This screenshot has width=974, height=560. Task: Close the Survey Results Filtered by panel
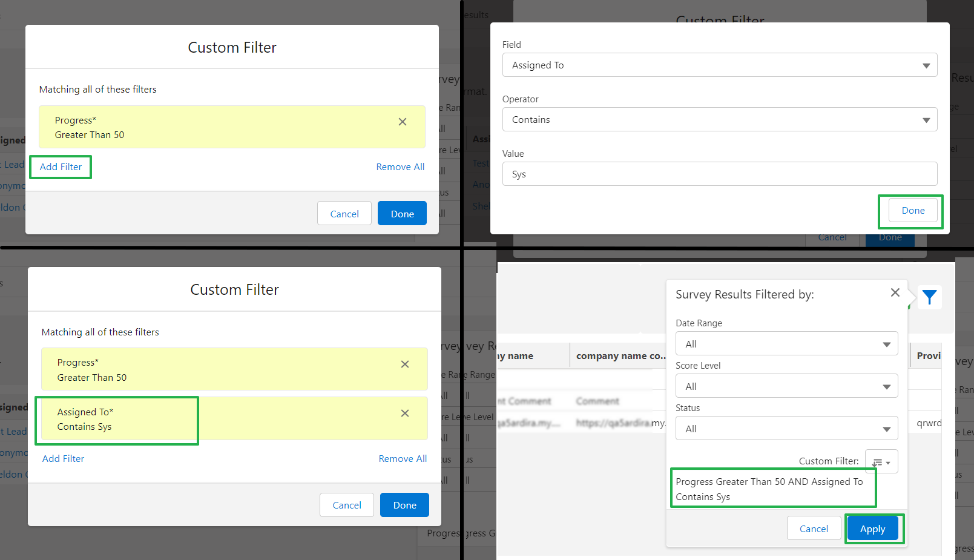click(895, 292)
